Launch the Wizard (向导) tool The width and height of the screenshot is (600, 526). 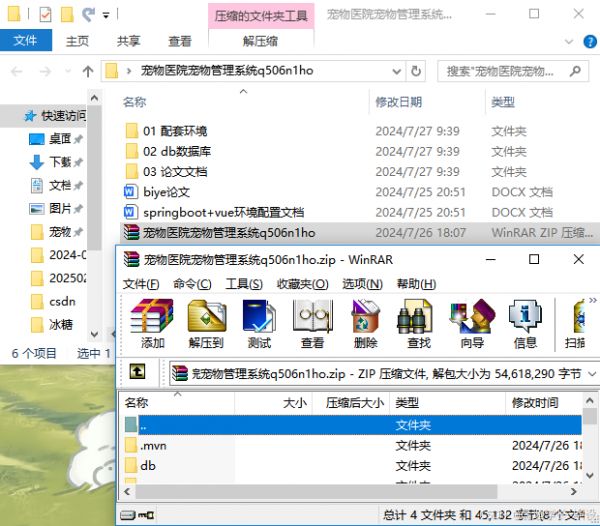click(x=472, y=324)
